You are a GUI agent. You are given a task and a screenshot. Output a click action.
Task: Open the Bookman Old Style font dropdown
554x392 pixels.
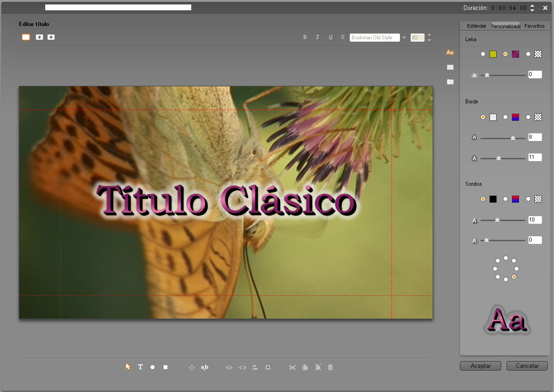[404, 38]
